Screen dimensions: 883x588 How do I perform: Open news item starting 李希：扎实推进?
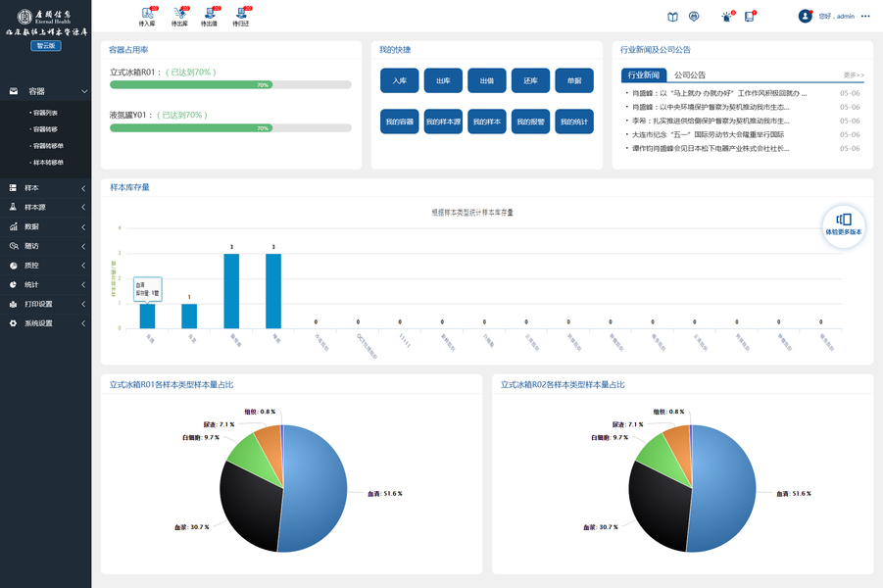pos(711,121)
